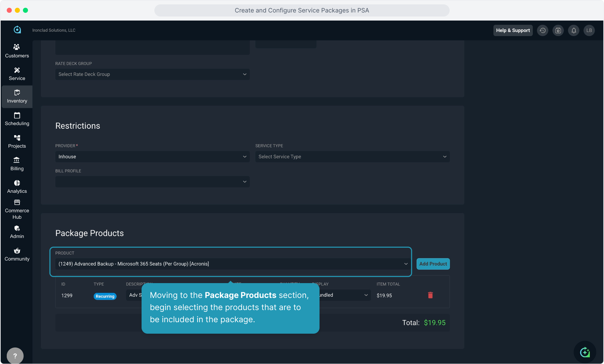604x364 pixels.
Task: Go to Customers in sidebar
Action: click(x=17, y=51)
